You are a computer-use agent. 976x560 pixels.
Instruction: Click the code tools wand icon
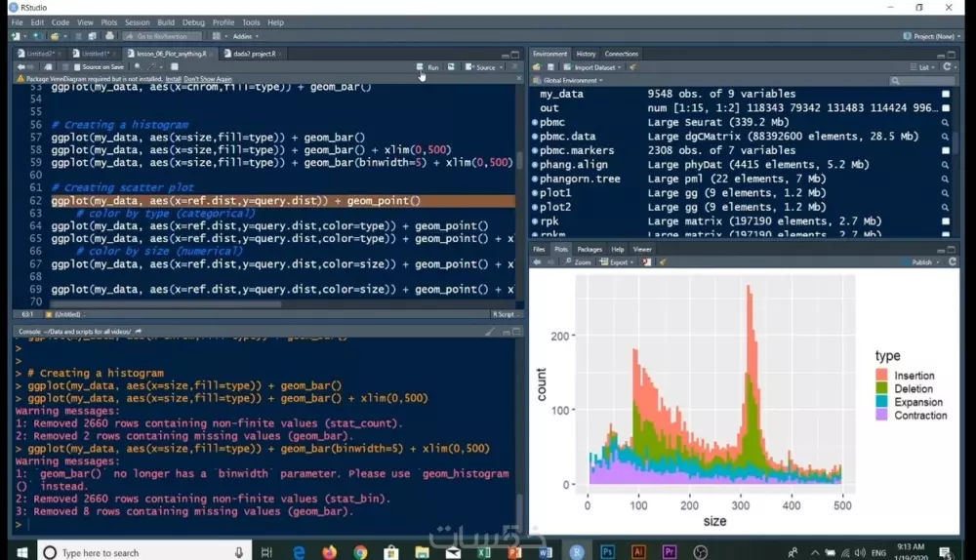[x=151, y=66]
